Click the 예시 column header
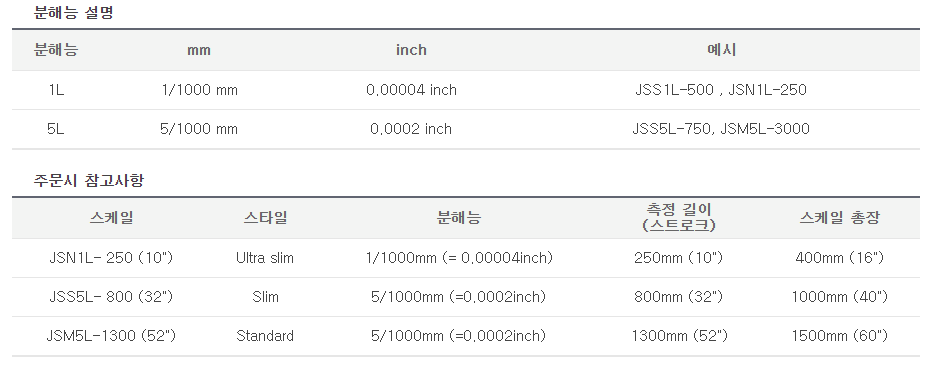The image size is (929, 371). [721, 50]
